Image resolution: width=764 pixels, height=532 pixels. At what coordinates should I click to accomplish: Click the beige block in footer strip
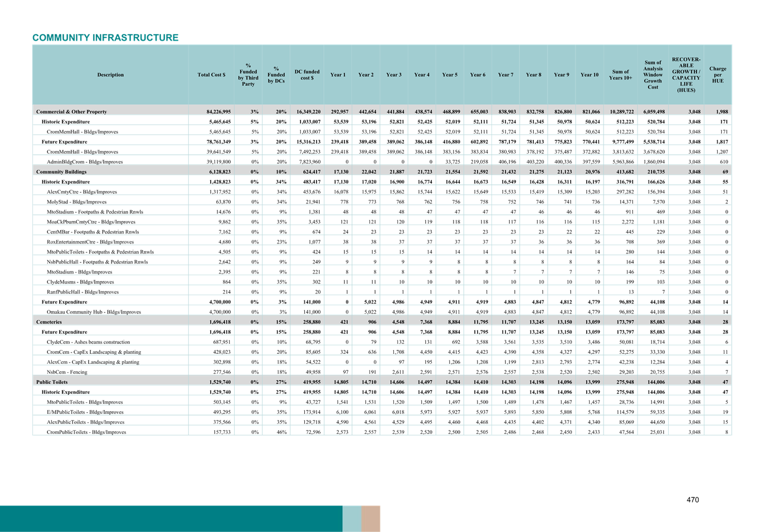click(371, 519)
